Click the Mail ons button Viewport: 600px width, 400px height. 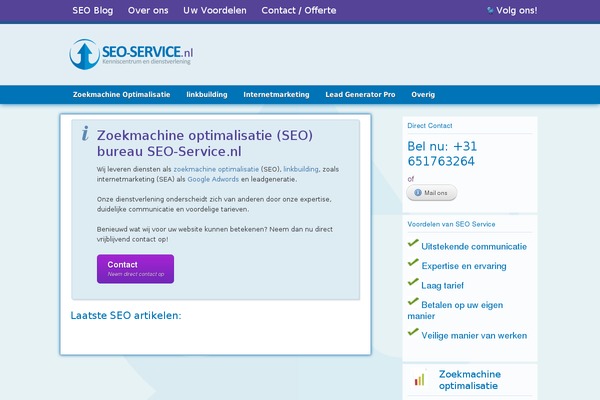point(432,193)
